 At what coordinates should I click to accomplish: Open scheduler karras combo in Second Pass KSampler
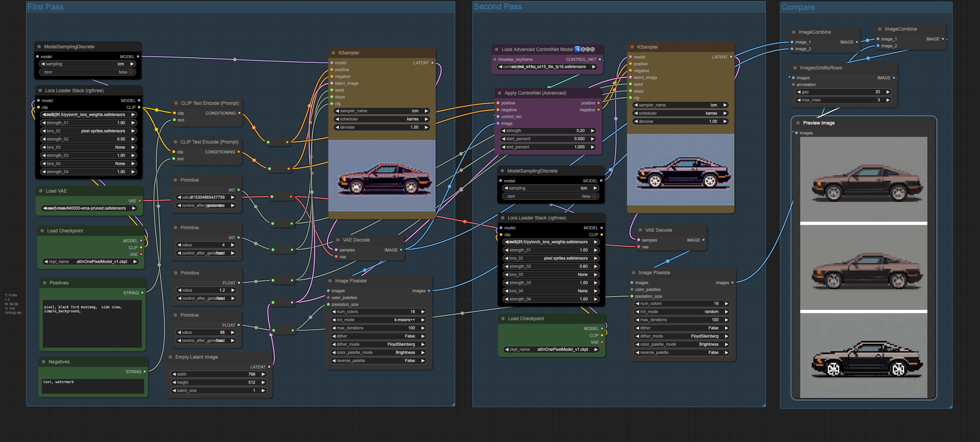pos(681,113)
